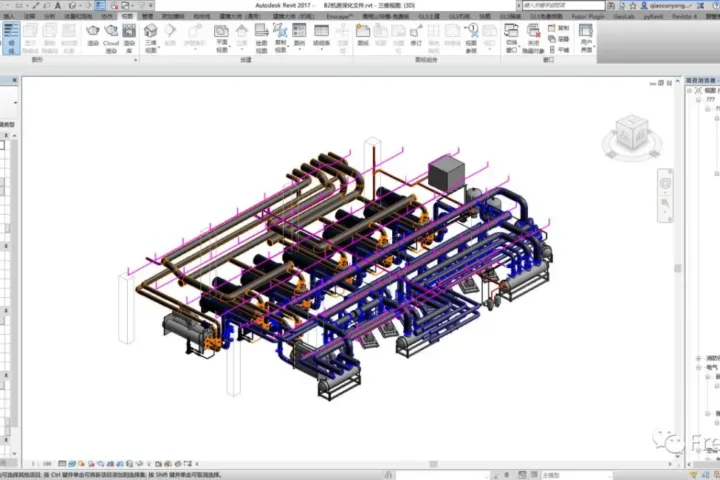Click the navigation wheel on the navigation bar
Image resolution: width=720 pixels, height=480 pixels.
click(x=665, y=183)
